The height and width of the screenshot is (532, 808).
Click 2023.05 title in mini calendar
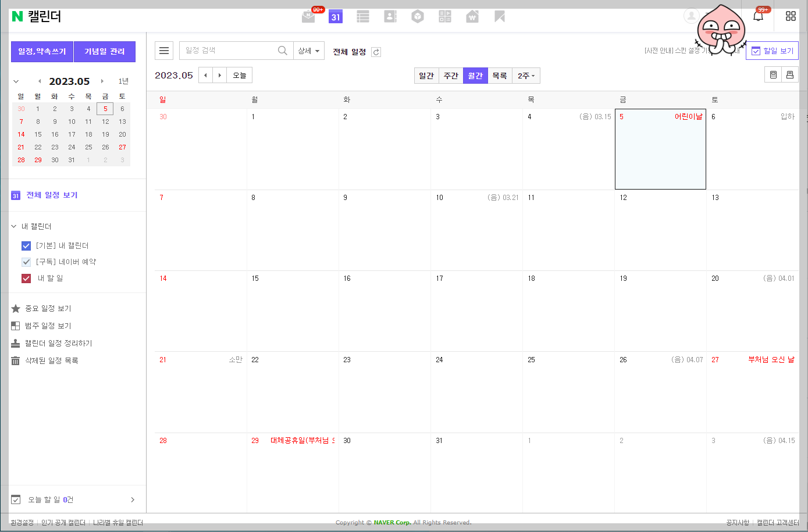tap(69, 81)
